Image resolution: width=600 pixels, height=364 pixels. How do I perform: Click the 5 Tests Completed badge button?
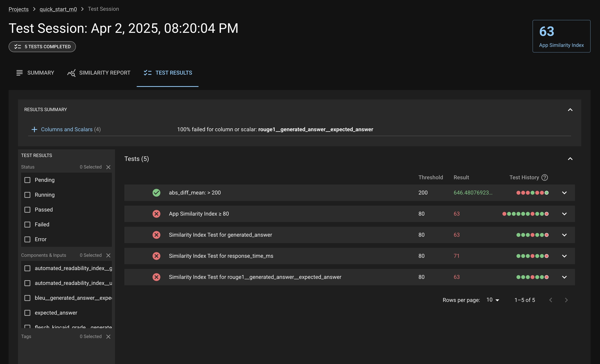pos(42,47)
